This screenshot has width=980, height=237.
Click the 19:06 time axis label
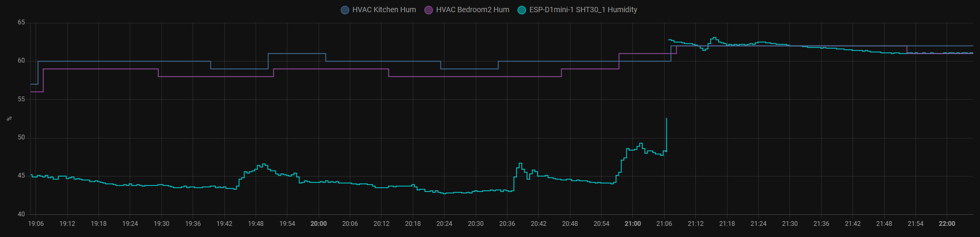(x=36, y=224)
